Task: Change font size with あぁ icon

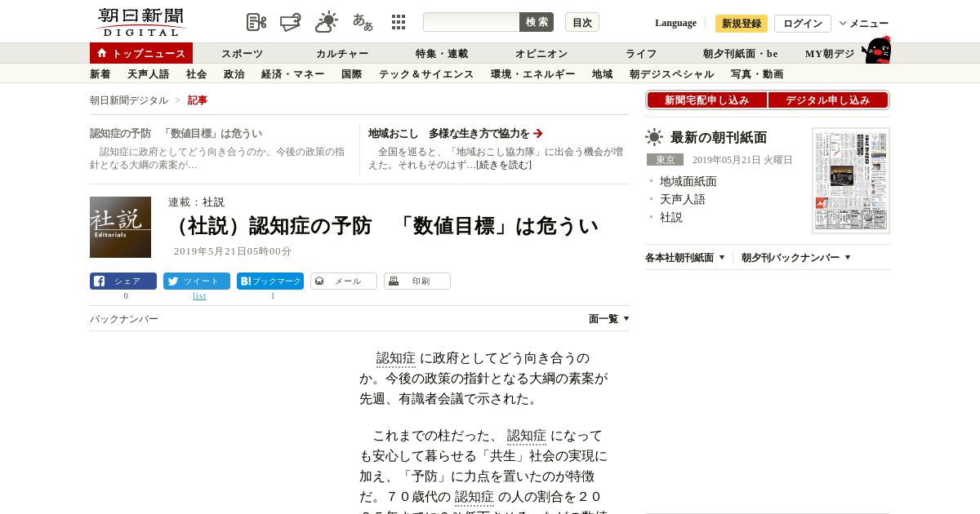Action: click(363, 22)
